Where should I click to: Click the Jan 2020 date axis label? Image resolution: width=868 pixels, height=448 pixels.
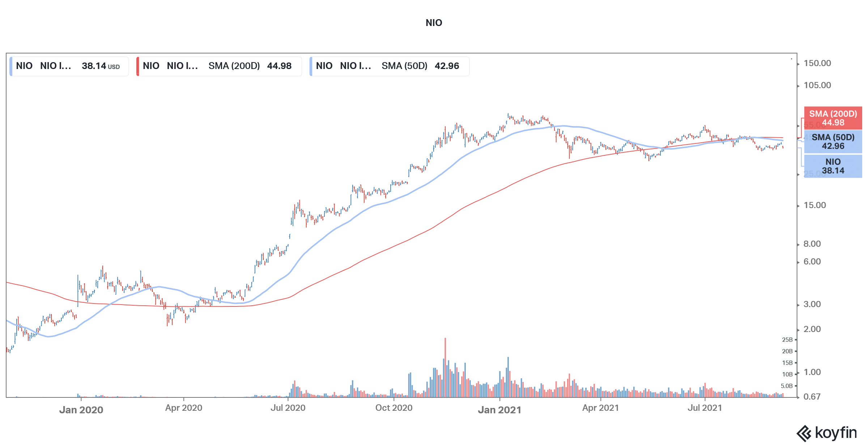(x=81, y=410)
